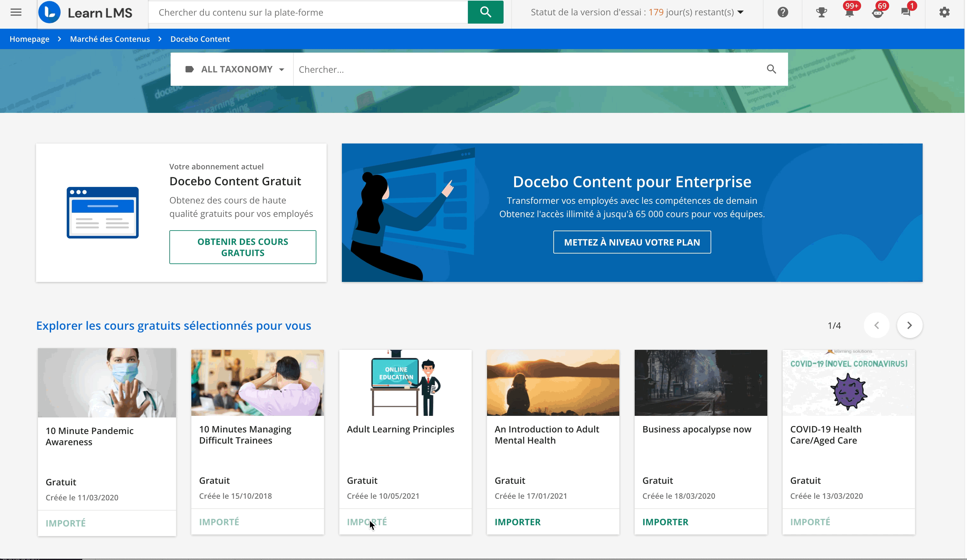Click the 1/4 page indicator
The height and width of the screenshot is (560, 967).
(834, 326)
